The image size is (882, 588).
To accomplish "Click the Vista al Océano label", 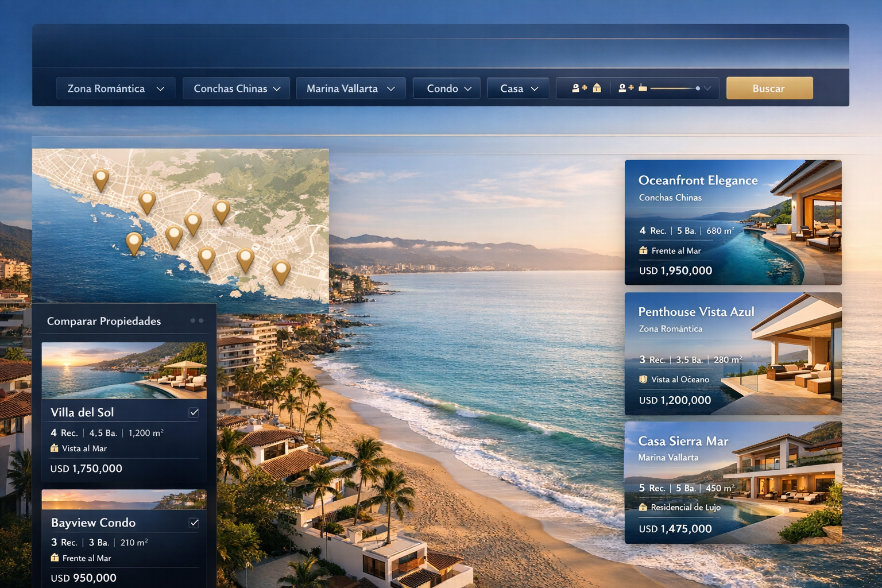I will (x=680, y=379).
